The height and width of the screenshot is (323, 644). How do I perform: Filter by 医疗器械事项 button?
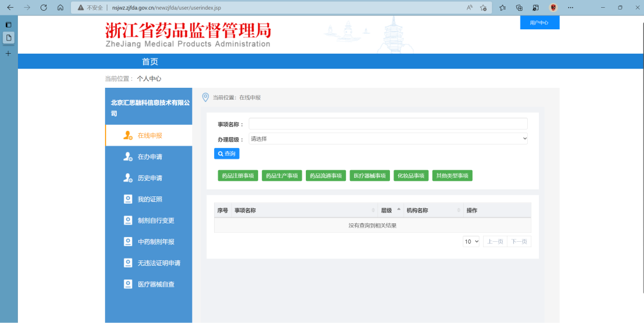(x=370, y=176)
